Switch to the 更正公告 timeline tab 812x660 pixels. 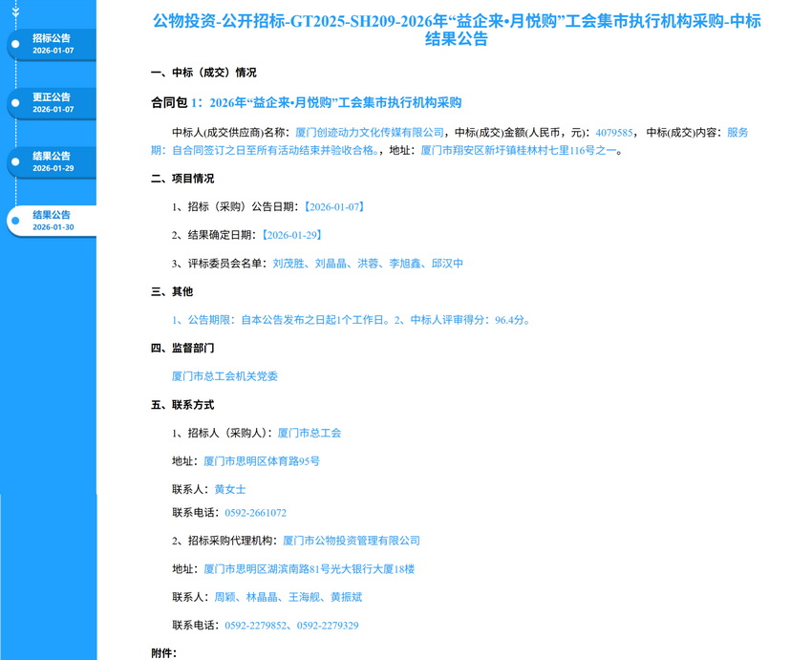pos(53,103)
